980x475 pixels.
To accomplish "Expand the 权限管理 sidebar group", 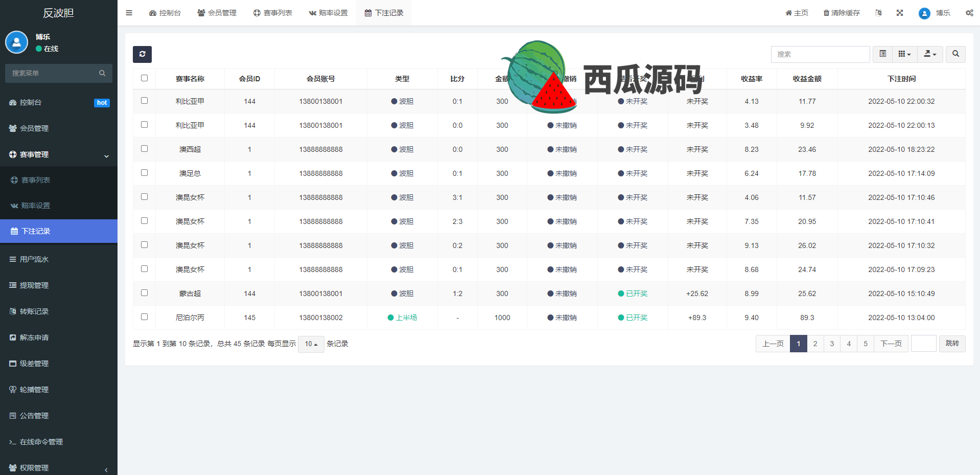I will point(59,468).
